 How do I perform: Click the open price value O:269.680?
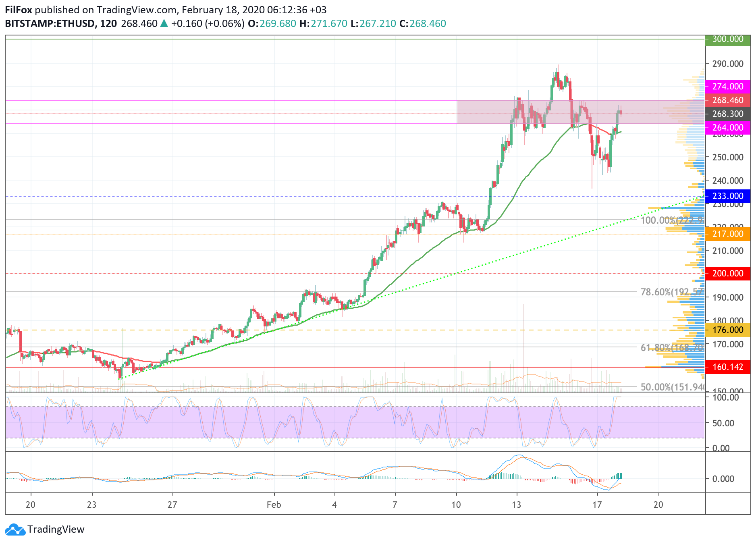[272, 23]
